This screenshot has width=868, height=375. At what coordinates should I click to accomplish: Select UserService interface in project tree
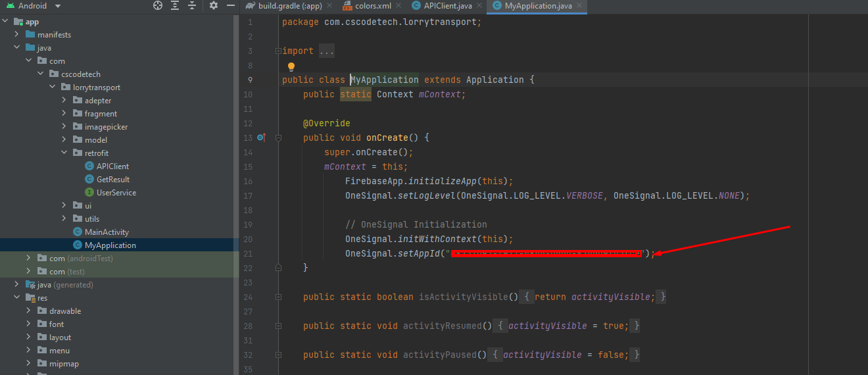tap(116, 193)
